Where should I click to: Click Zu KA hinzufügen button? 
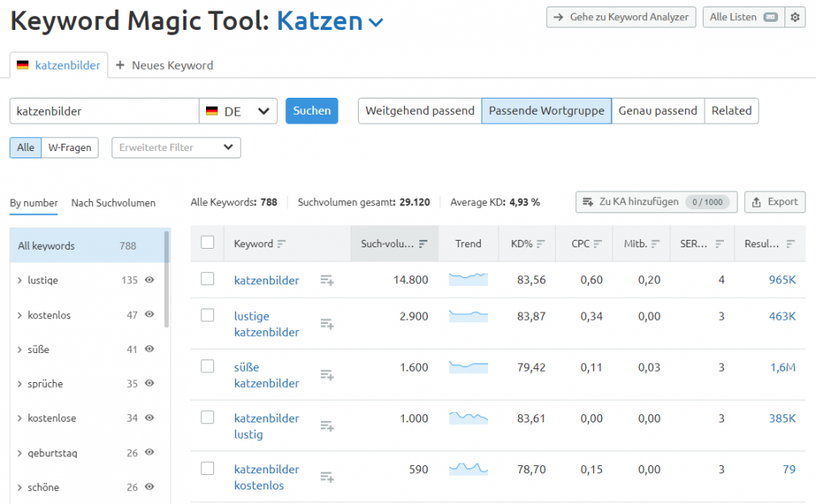(x=656, y=202)
